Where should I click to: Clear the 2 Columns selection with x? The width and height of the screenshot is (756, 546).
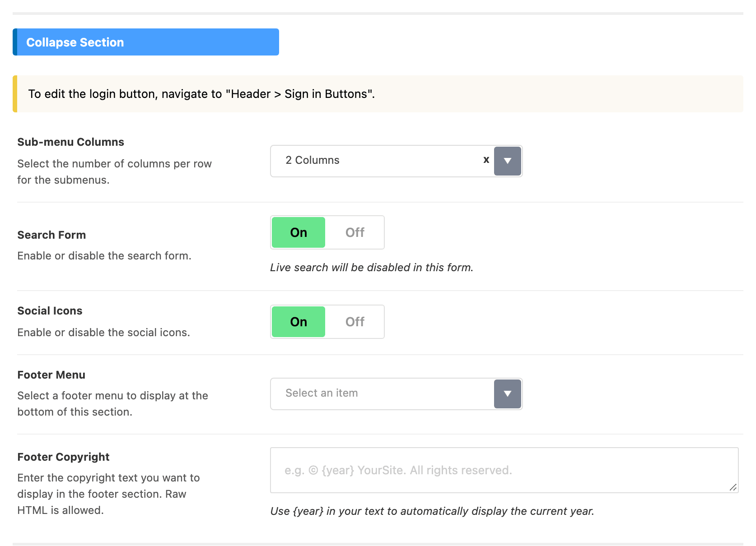click(486, 160)
